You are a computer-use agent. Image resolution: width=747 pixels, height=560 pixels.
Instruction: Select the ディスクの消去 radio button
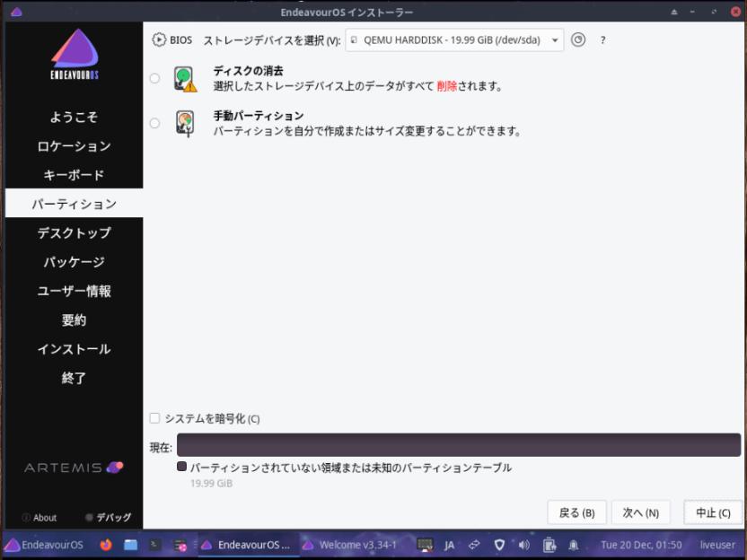pos(154,78)
